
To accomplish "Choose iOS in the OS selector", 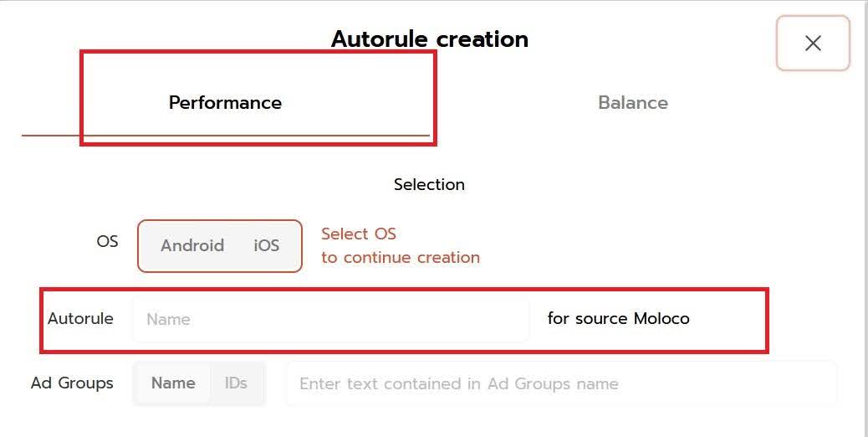I will pos(266,245).
